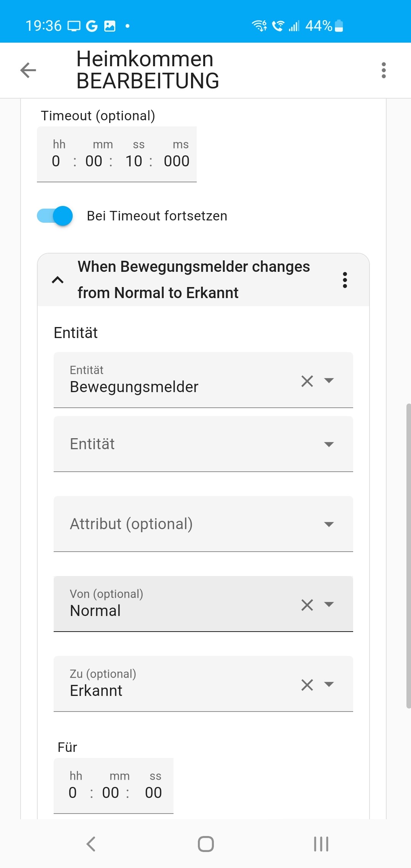Image resolution: width=411 pixels, height=868 pixels.
Task: Open the top-right overflow menu
Action: (384, 70)
